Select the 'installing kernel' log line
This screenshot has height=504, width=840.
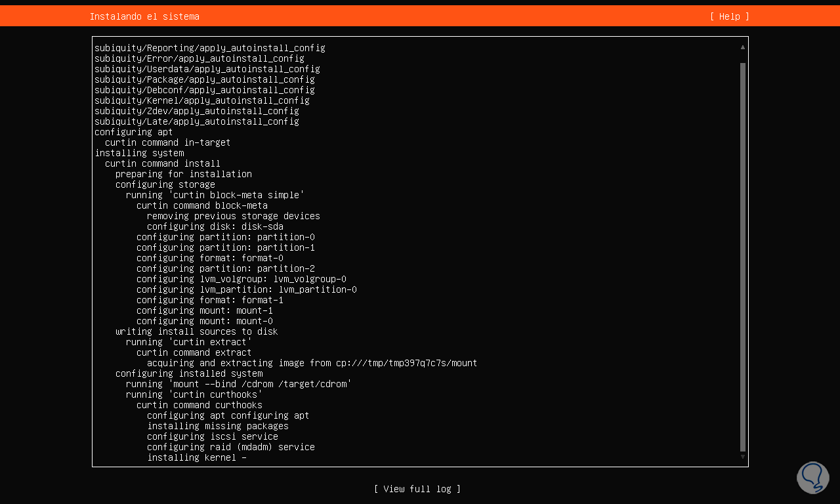pos(196,457)
